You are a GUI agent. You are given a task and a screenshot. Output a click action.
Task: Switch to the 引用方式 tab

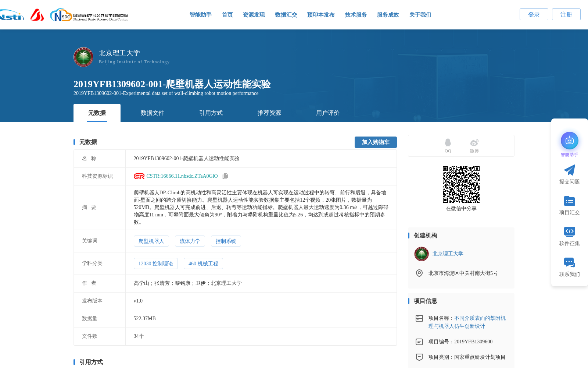tap(211, 113)
